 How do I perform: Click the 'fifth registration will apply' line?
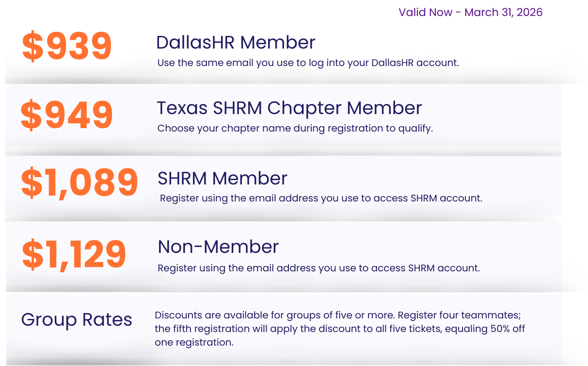point(233,329)
